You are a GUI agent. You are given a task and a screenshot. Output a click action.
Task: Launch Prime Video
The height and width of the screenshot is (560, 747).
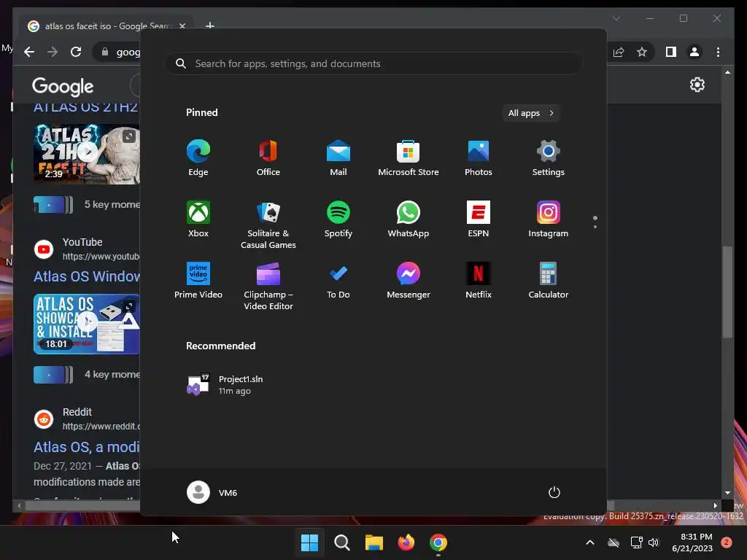coord(198,281)
